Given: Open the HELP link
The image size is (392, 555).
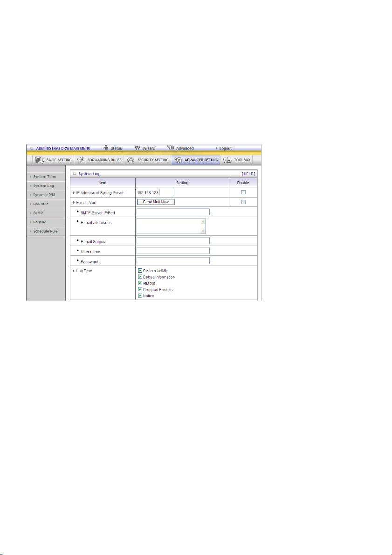Looking at the screenshot, I should click(248, 173).
